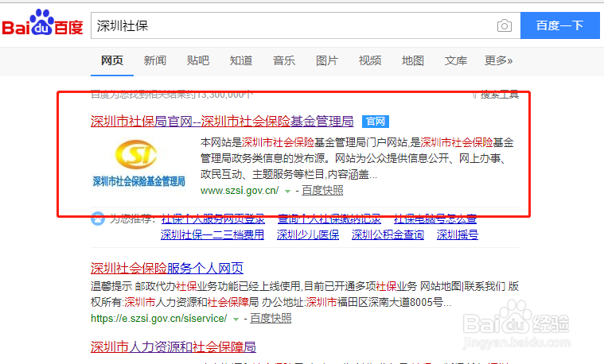Open 查询个人社保缴纳记录 recommendation
Image resolution: width=604 pixels, height=364 pixels.
click(329, 219)
